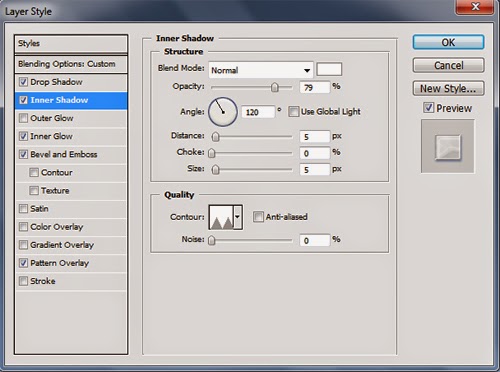Screen dimensions: 500x372
Task: Turn on the Stroke effect checkbox
Action: 23,281
